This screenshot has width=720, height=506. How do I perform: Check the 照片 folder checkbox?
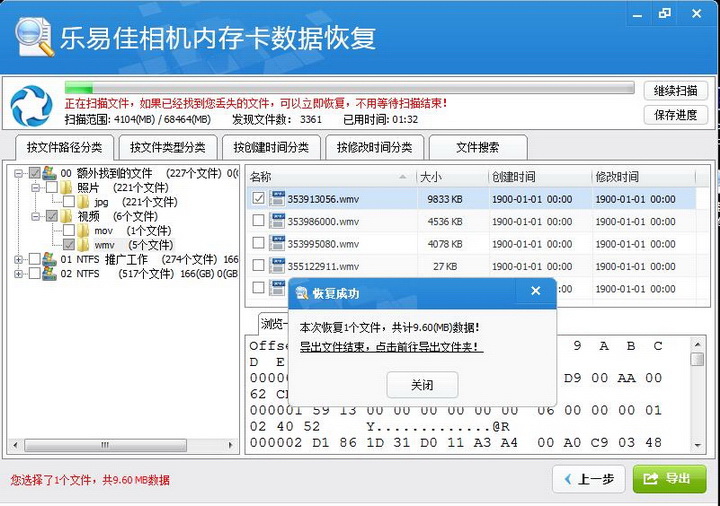click(x=51, y=187)
